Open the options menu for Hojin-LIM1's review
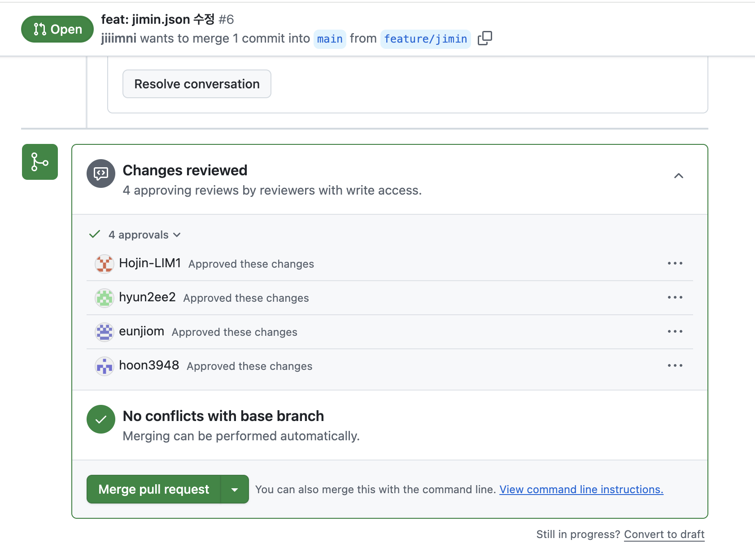755x560 pixels. coord(675,263)
